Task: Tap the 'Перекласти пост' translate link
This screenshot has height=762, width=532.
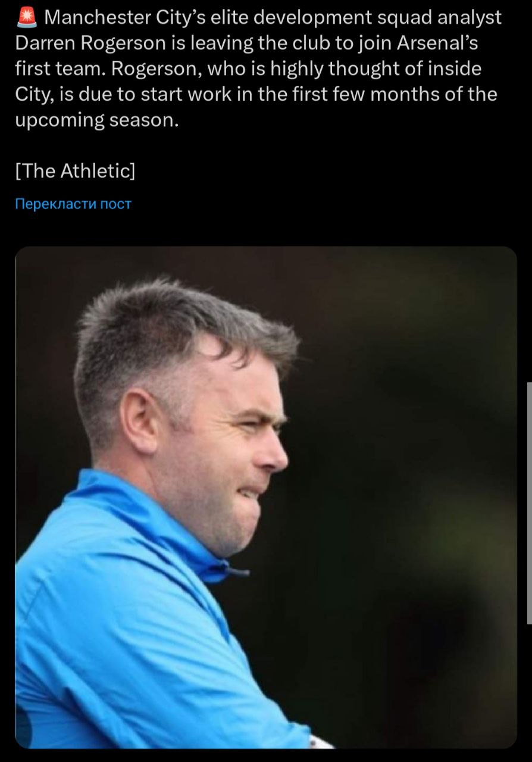Action: (x=73, y=204)
